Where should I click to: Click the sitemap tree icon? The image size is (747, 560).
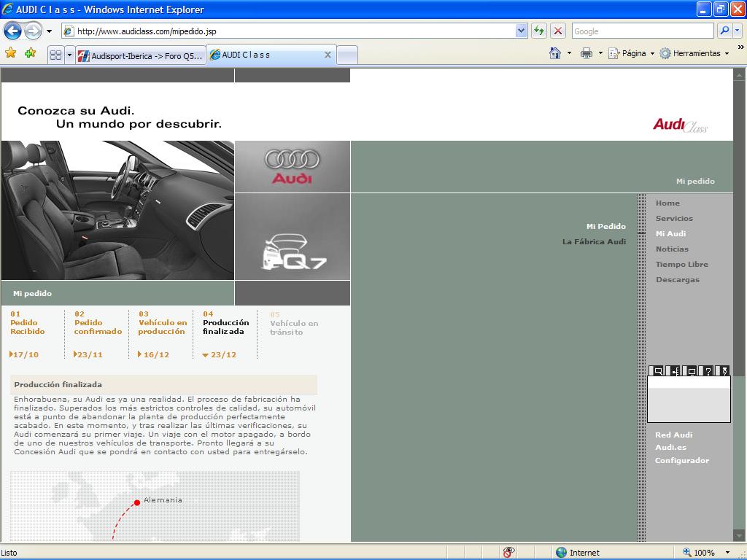[x=675, y=371]
